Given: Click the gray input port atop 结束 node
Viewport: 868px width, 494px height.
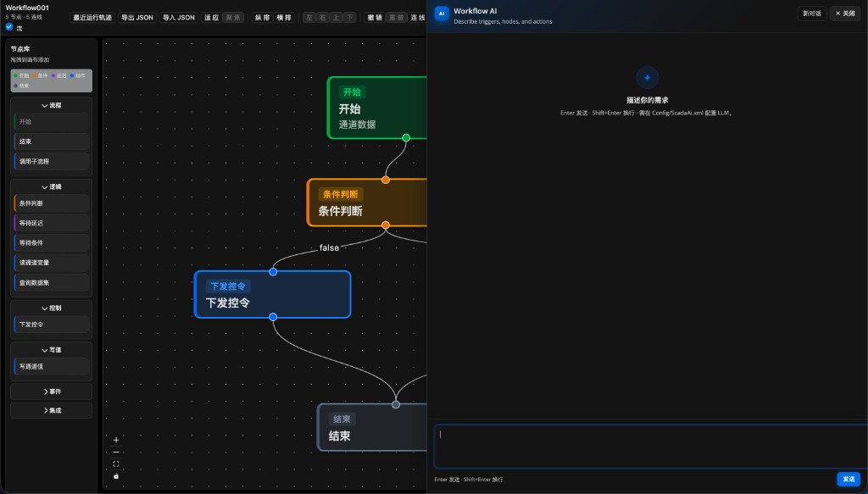Looking at the screenshot, I should [396, 405].
